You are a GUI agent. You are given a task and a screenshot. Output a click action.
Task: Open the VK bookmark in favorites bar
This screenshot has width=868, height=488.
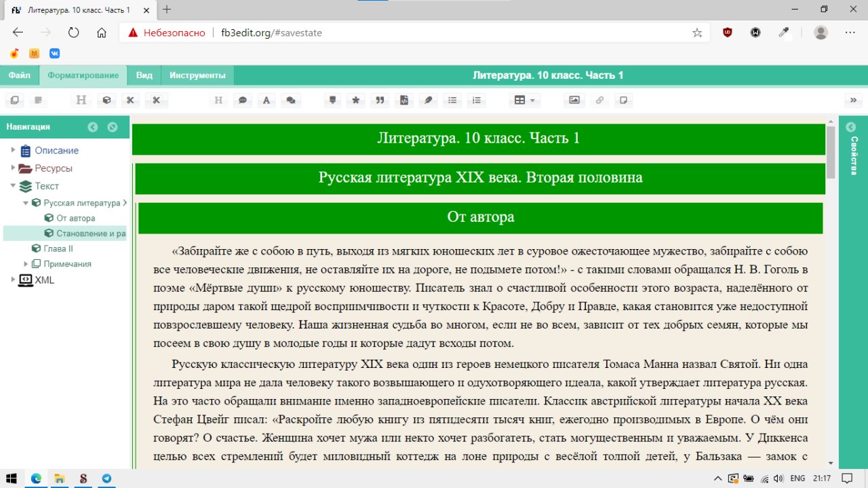point(54,54)
